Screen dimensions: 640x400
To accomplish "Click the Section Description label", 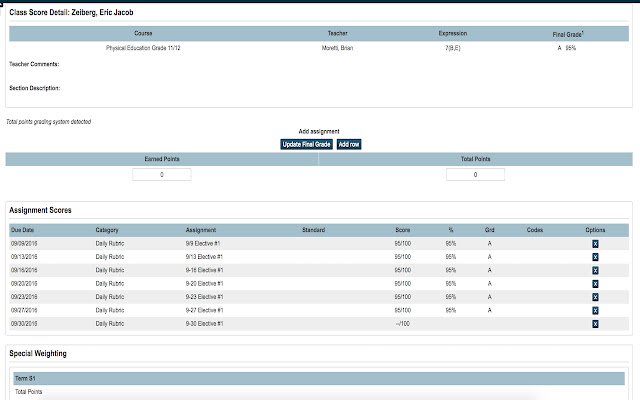I will pyautogui.click(x=34, y=88).
